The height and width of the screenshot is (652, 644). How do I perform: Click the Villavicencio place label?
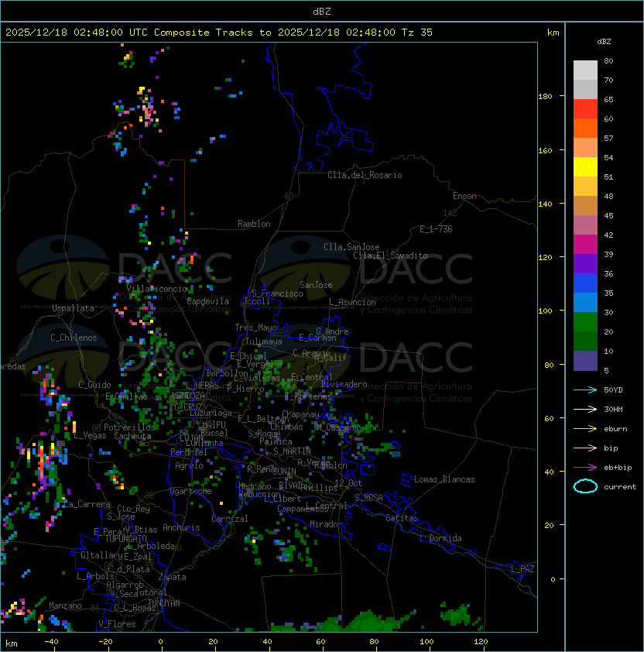tap(156, 289)
